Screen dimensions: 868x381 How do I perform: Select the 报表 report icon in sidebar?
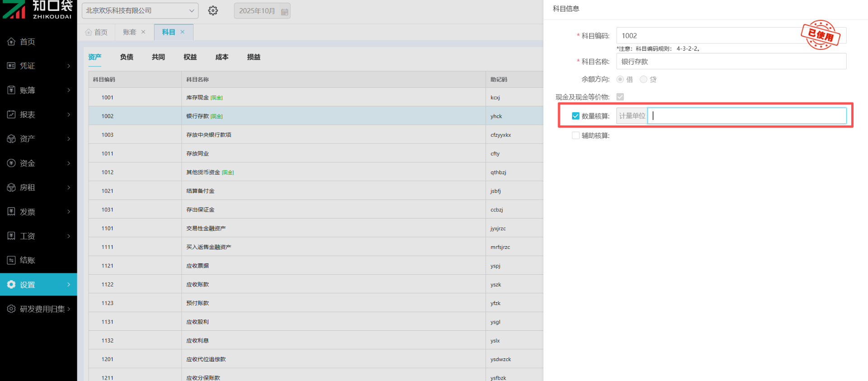pos(11,114)
